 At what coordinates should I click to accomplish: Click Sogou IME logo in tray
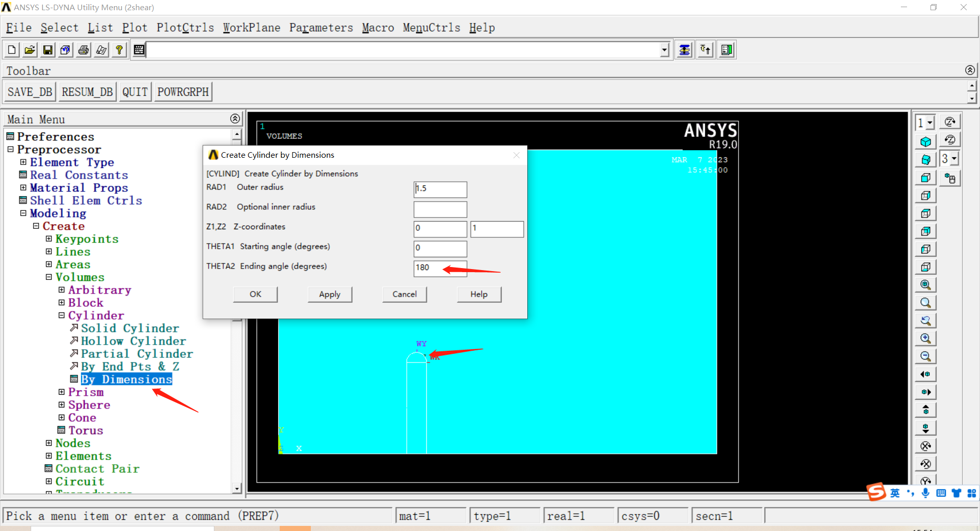click(876, 492)
